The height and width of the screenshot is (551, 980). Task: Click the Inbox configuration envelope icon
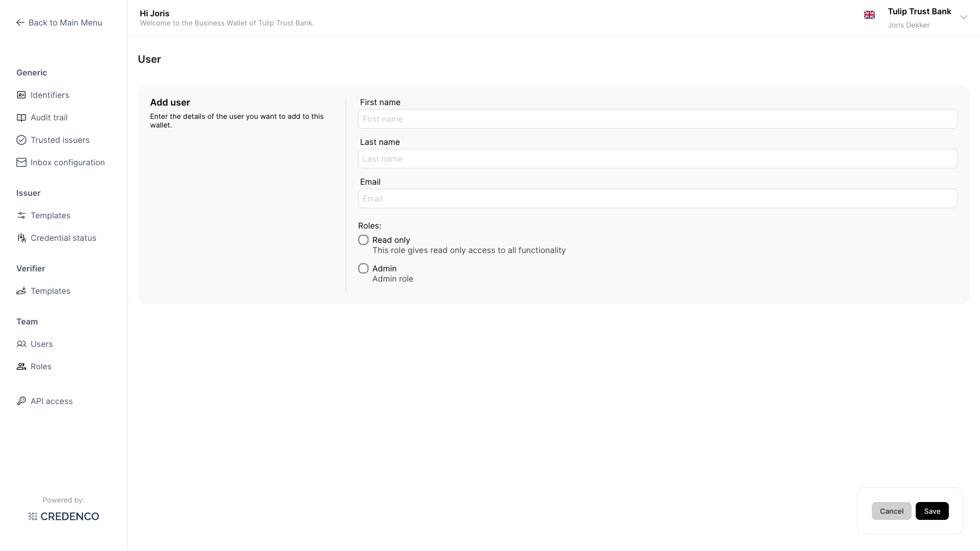[21, 162]
